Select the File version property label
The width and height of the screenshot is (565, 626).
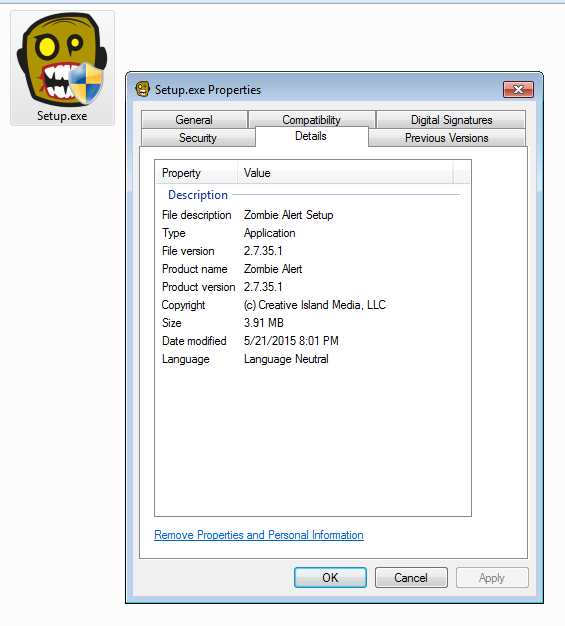(188, 251)
